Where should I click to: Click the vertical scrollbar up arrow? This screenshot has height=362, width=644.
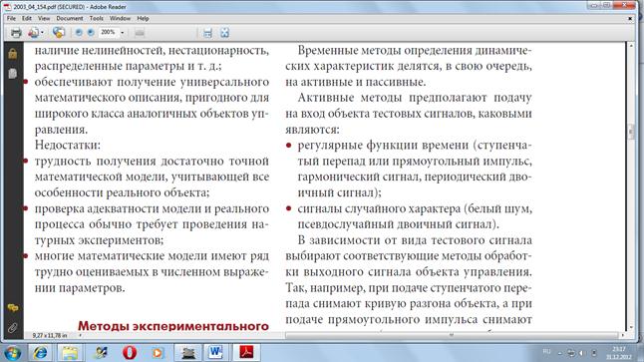point(632,46)
